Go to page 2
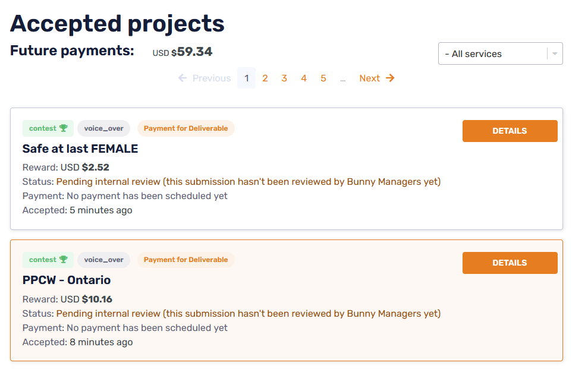This screenshot has width=588, height=369. pos(265,78)
